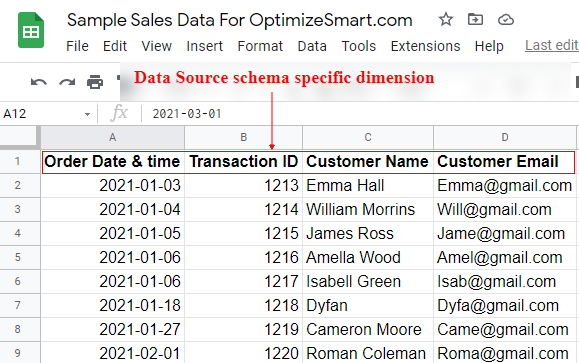The height and width of the screenshot is (363, 579).
Task: Select the James Ross name cell
Action: pos(368,233)
